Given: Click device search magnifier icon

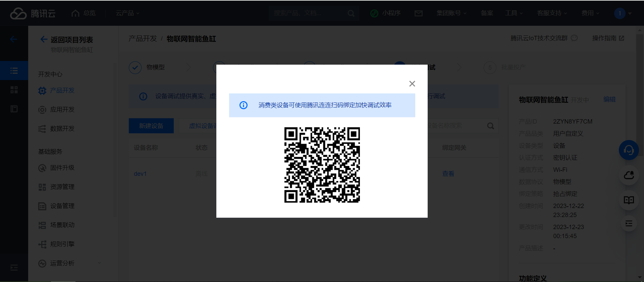Looking at the screenshot, I should pos(491,126).
